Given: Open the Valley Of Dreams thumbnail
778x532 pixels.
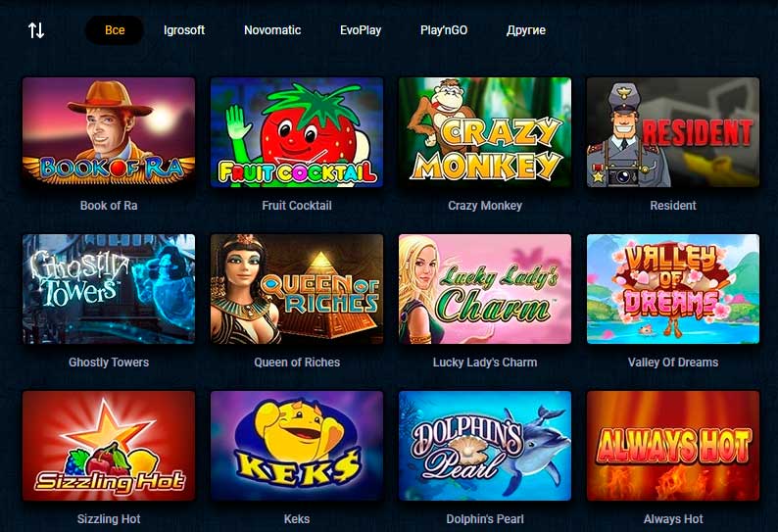Looking at the screenshot, I should click(x=673, y=289).
